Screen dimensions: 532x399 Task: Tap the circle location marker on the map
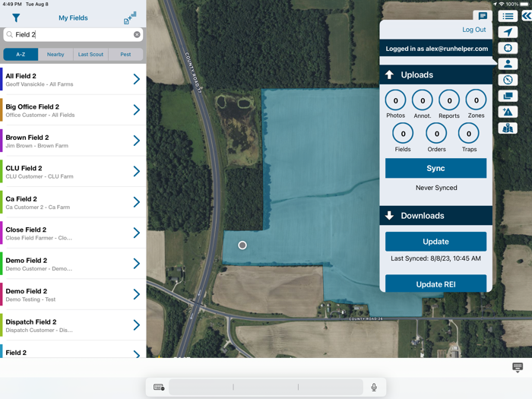[x=242, y=245]
